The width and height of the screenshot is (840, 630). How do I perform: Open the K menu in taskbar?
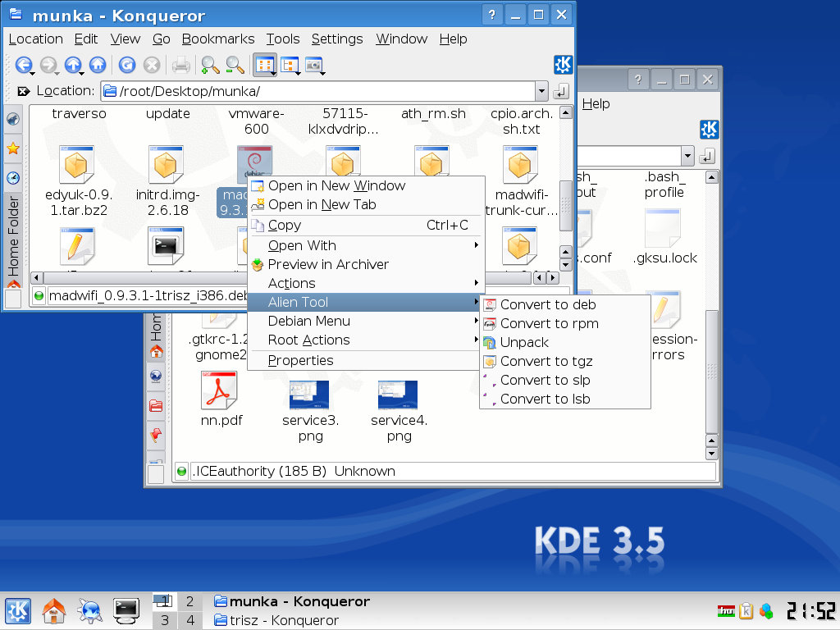pos(18,610)
